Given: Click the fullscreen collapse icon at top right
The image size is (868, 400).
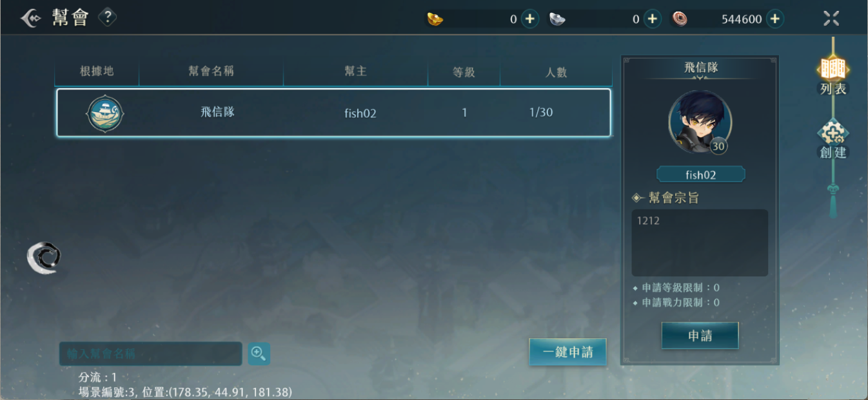Looking at the screenshot, I should coord(831,18).
